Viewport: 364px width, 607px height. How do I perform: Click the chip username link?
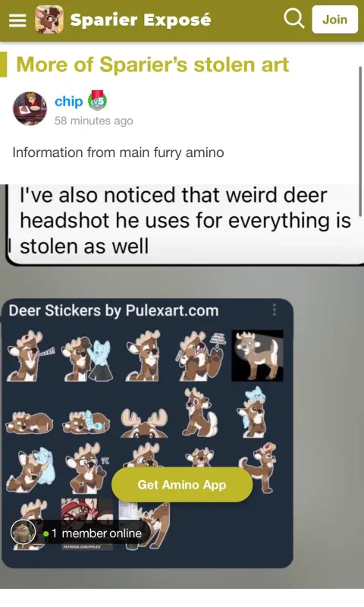click(x=68, y=101)
